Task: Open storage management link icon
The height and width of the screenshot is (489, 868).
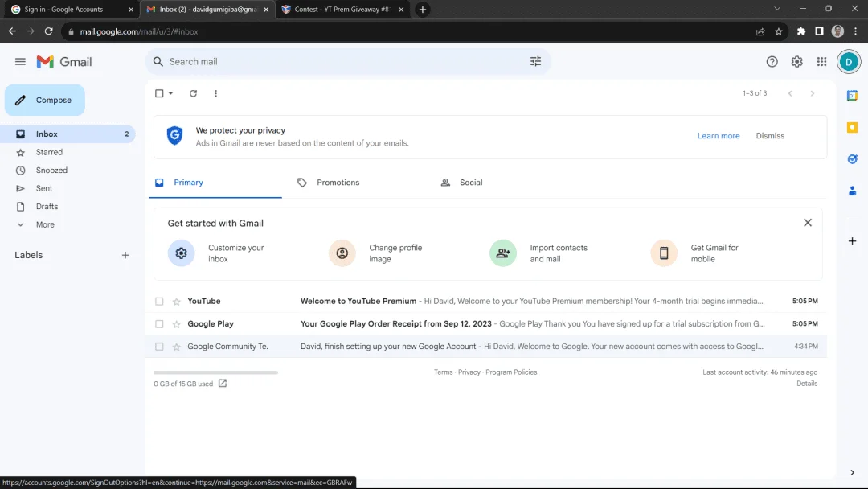Action: pyautogui.click(x=223, y=383)
